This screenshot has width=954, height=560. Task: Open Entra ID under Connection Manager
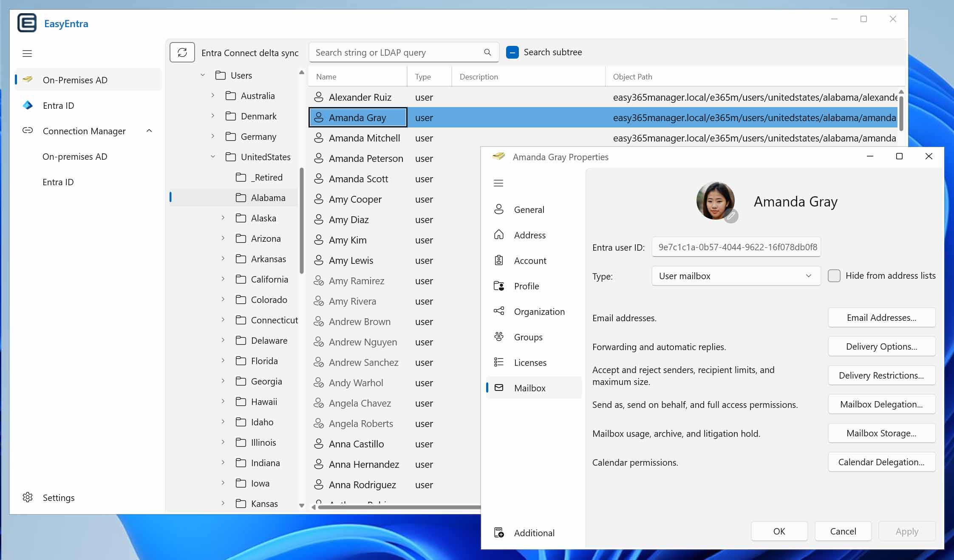pyautogui.click(x=58, y=182)
